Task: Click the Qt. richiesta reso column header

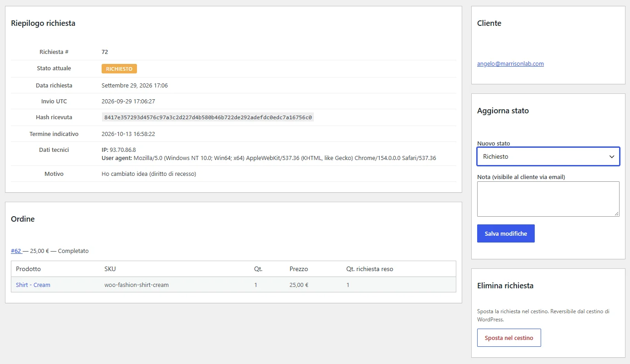Action: [x=370, y=269]
